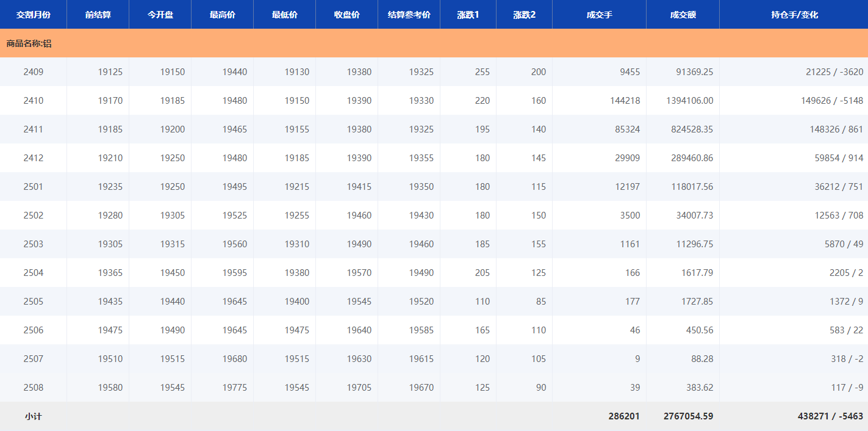Click the volume value 144218
The height and width of the screenshot is (431, 868).
click(x=625, y=101)
